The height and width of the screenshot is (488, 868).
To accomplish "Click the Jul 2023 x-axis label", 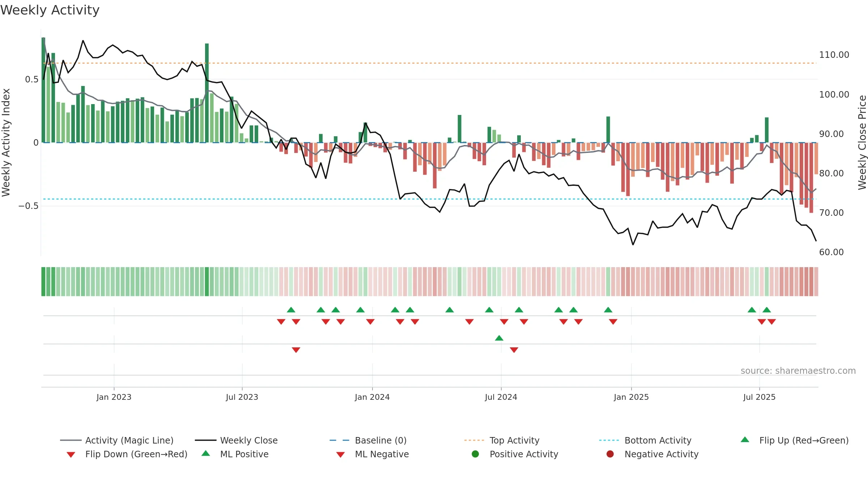I will tap(242, 397).
